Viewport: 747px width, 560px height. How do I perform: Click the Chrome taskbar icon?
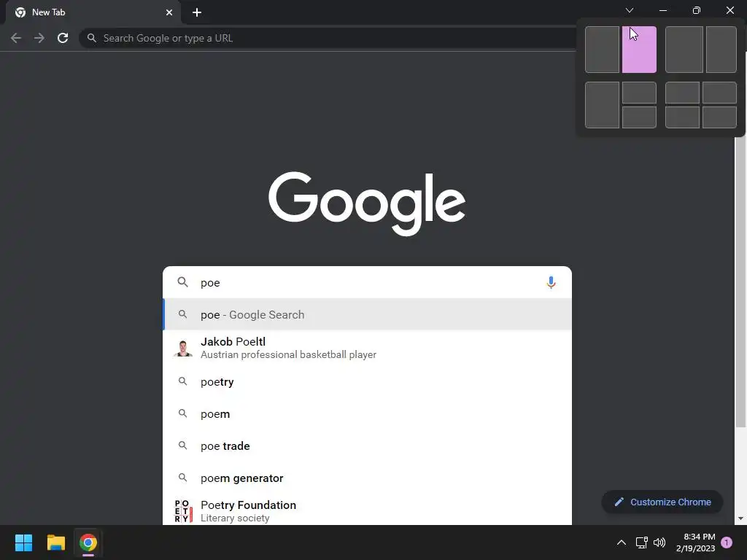click(x=88, y=542)
